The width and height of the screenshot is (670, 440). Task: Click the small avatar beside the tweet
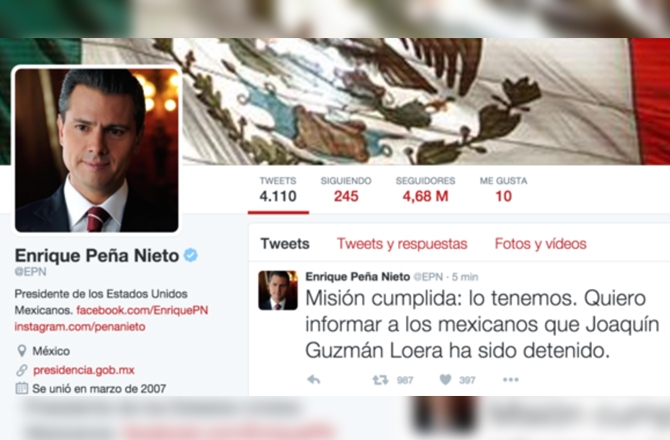click(278, 290)
